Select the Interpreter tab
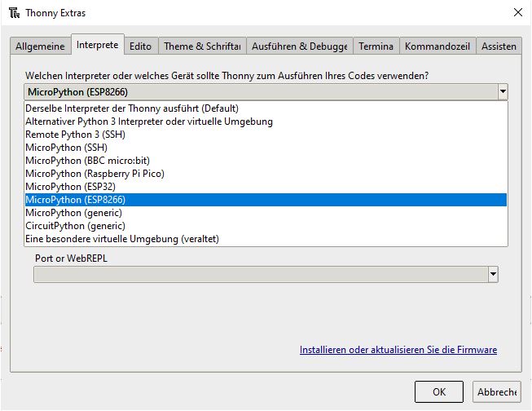The width and height of the screenshot is (532, 411). pos(98,45)
